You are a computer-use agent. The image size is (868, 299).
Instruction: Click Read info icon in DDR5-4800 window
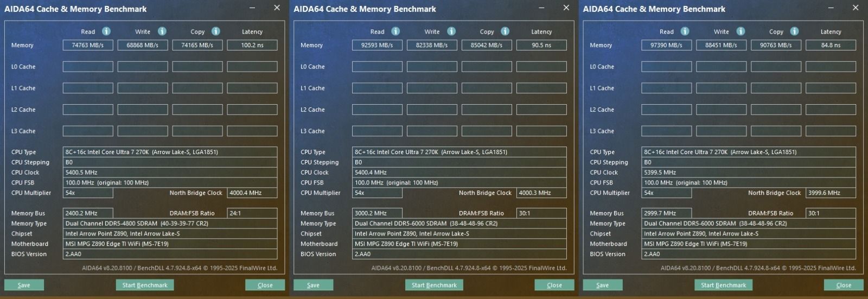[x=106, y=31]
